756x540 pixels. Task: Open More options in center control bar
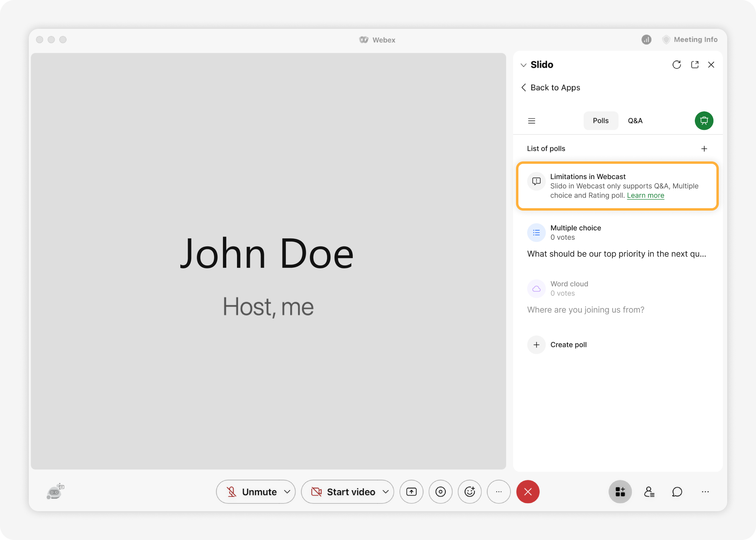tap(499, 492)
